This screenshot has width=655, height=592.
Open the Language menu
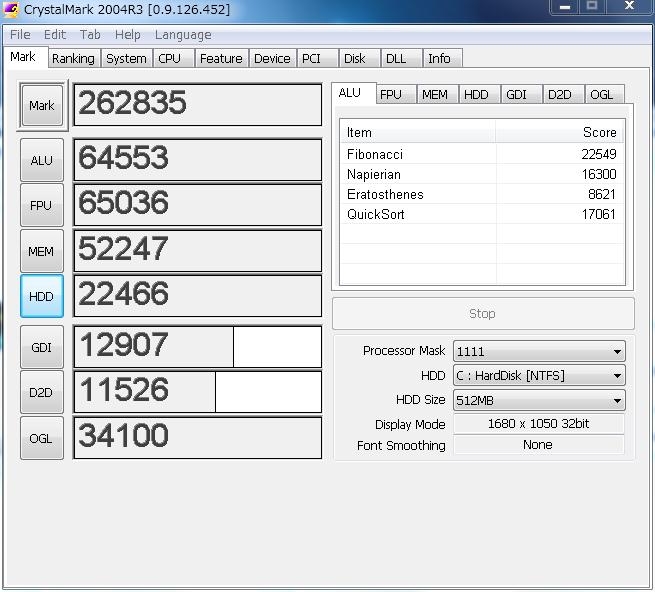[183, 35]
